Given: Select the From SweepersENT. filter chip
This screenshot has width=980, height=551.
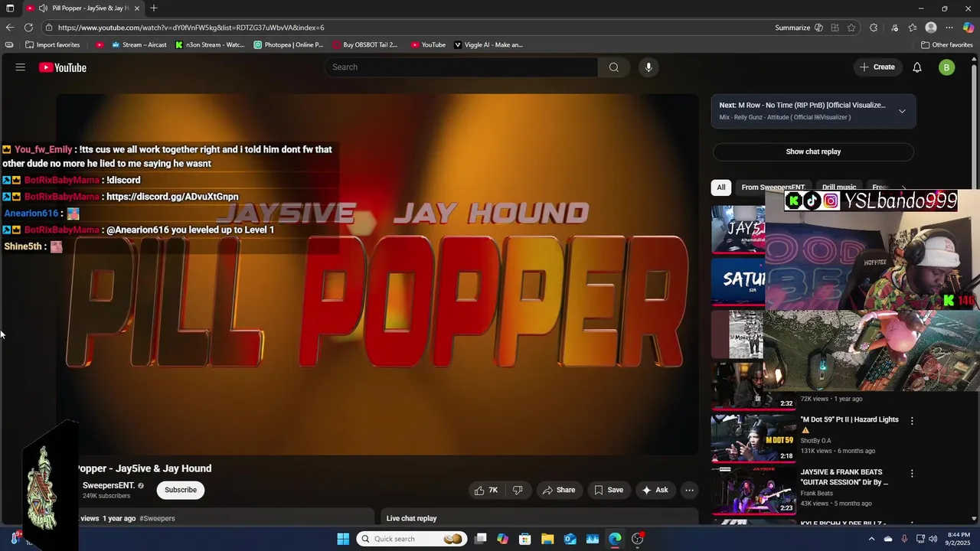Looking at the screenshot, I should [x=773, y=187].
